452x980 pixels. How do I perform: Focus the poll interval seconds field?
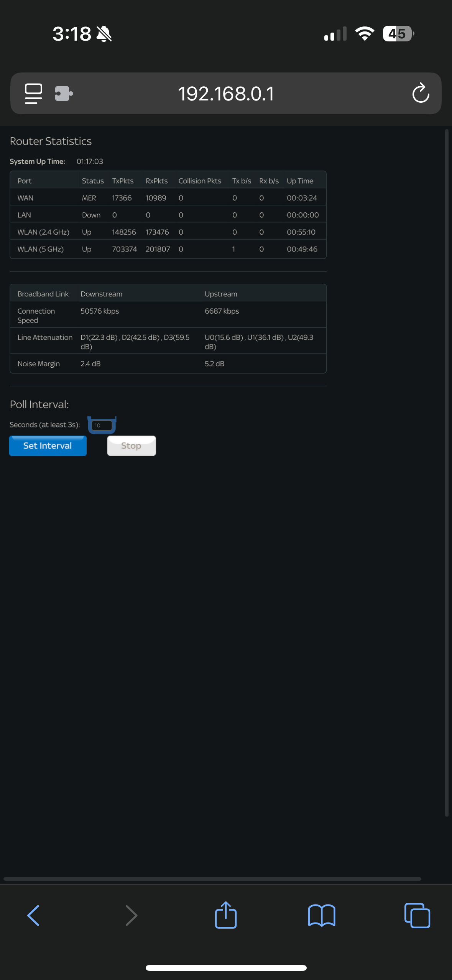102,425
